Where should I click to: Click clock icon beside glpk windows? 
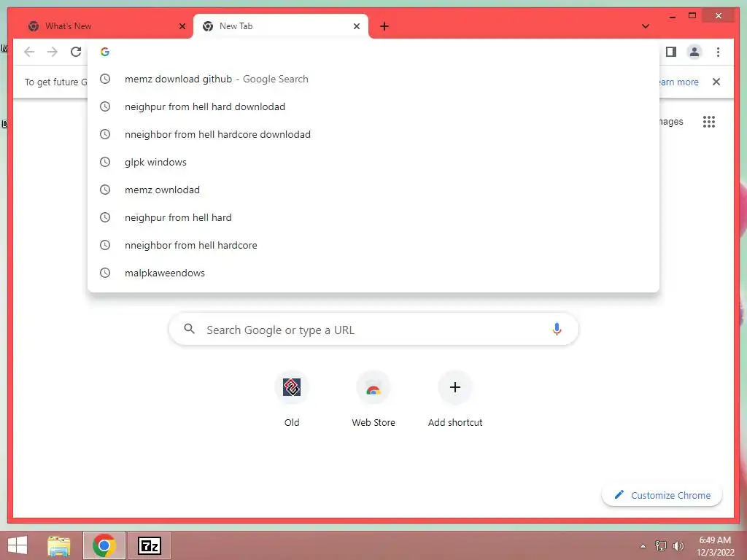105,162
